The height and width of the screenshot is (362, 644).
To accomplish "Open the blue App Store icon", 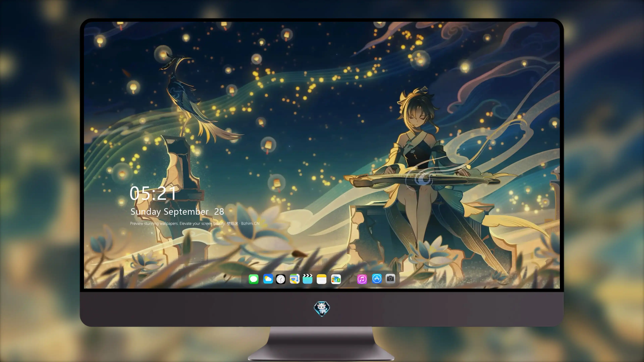I will (377, 279).
